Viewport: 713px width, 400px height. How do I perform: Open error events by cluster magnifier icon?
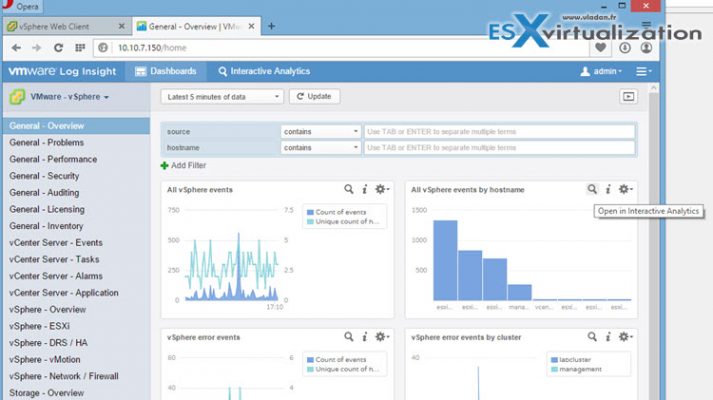click(592, 337)
